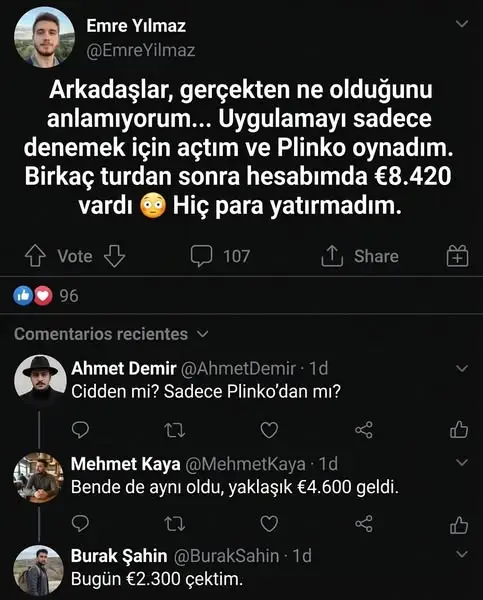This screenshot has height=600, width=483.
Task: Downvote the Plinko post
Action: pyautogui.click(x=115, y=256)
